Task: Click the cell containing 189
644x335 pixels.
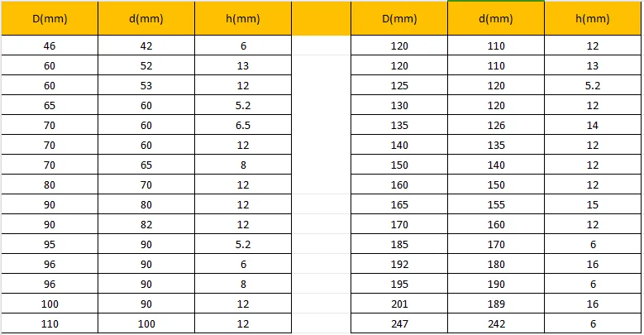Action: (x=496, y=304)
